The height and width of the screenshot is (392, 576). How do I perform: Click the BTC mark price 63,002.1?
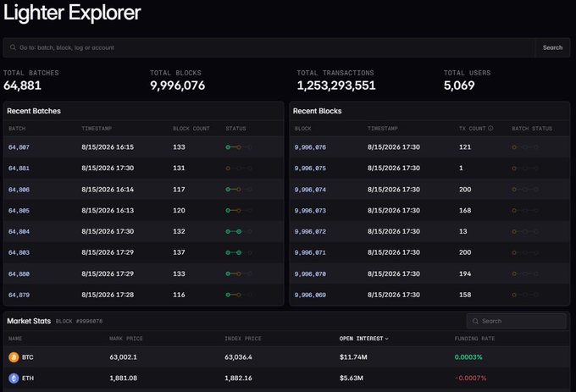click(123, 357)
